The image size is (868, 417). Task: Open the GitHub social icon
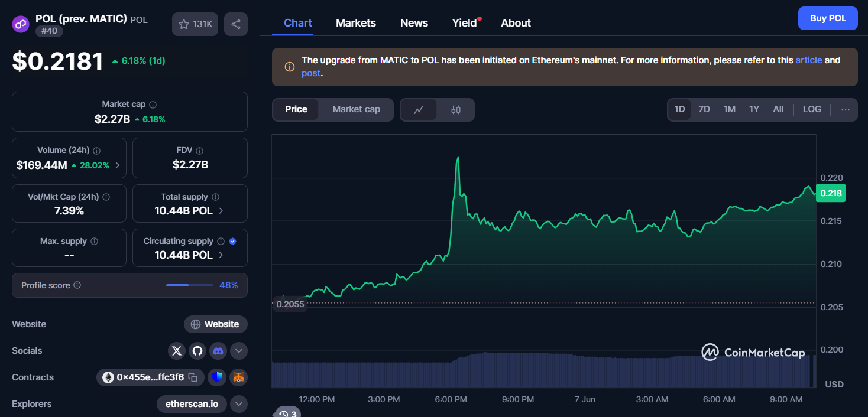197,351
